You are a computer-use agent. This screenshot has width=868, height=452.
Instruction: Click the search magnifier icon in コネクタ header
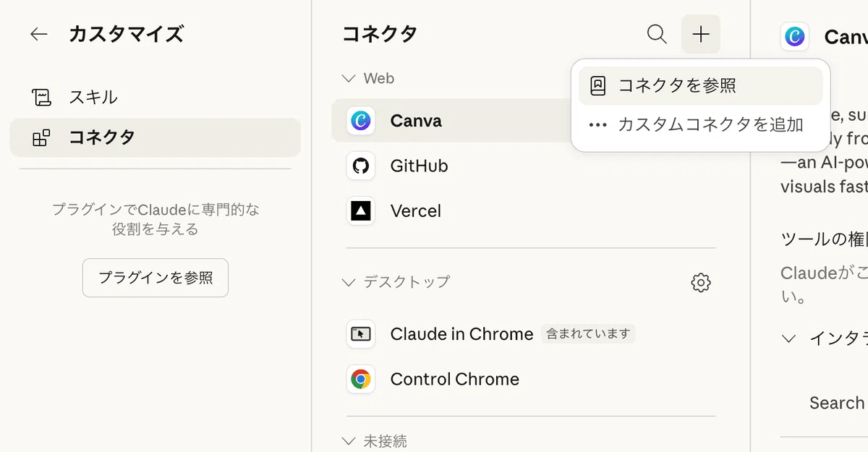(657, 34)
